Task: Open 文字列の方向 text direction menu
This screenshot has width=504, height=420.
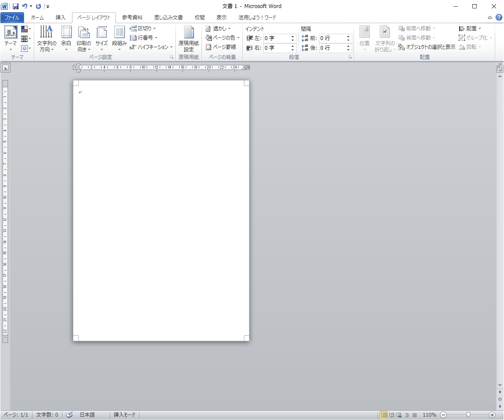Action: pyautogui.click(x=46, y=38)
